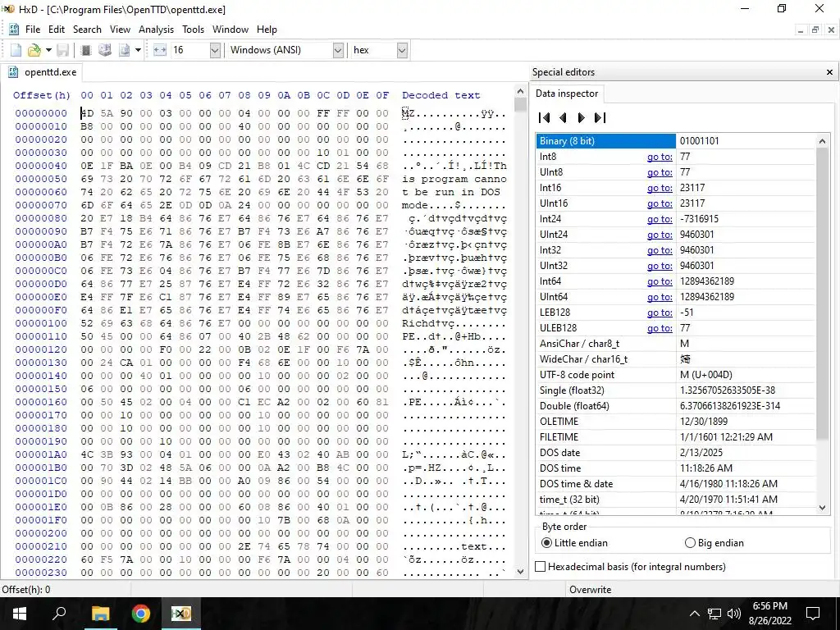Click the Offset(h) column header
Viewport: 840px width, 630px height.
(42, 95)
